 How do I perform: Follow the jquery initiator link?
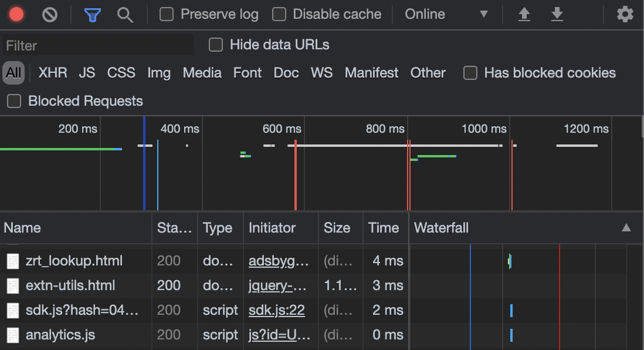277,285
